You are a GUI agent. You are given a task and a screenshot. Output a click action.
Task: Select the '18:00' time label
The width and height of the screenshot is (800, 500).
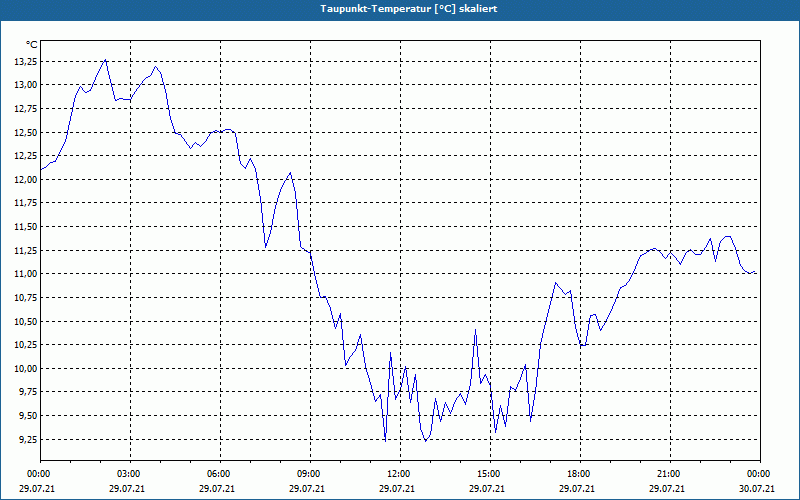click(578, 474)
